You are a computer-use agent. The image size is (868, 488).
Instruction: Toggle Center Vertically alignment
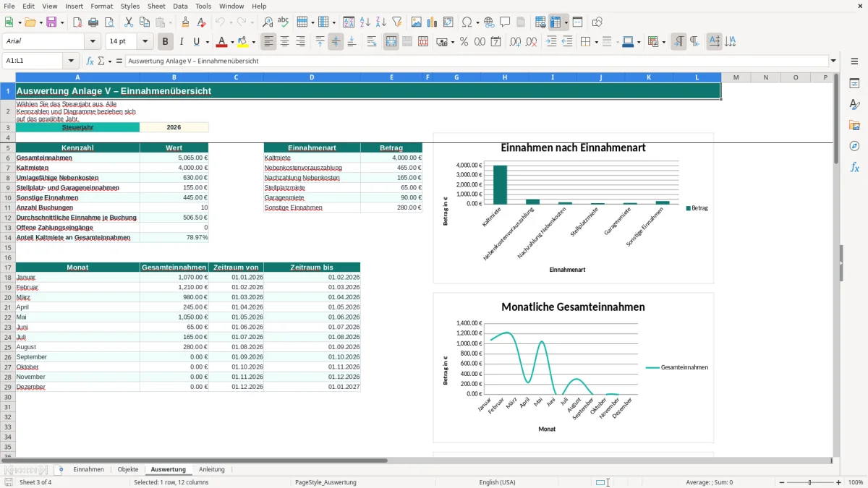[x=336, y=42]
